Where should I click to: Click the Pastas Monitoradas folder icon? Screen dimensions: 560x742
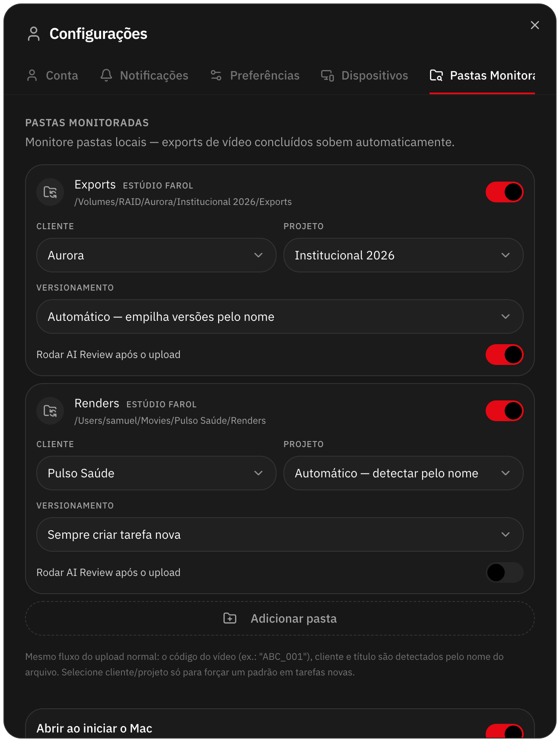point(436,75)
